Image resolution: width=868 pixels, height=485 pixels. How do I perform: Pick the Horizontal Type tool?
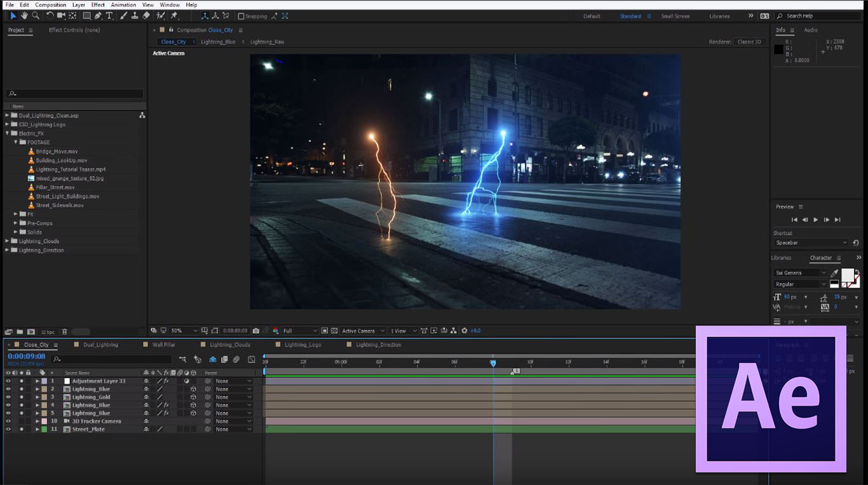[x=109, y=16]
